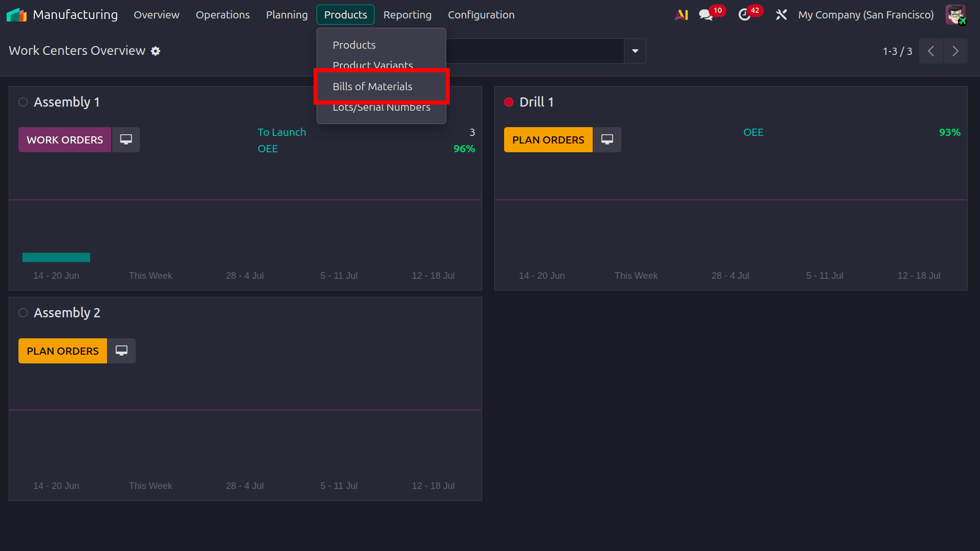980x551 pixels.
Task: Open the Planning menu
Action: coord(287,15)
